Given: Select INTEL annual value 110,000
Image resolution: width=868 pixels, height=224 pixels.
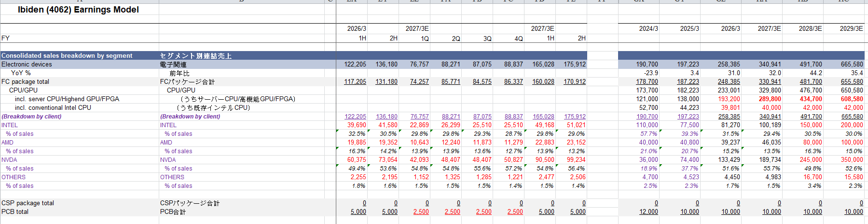Looking at the screenshot, I should [x=647, y=125].
